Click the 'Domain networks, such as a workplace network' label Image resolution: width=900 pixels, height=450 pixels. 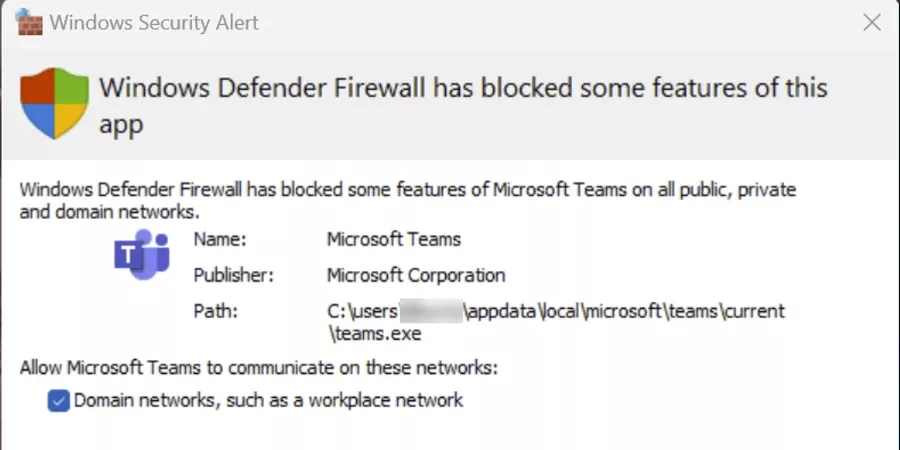[269, 400]
